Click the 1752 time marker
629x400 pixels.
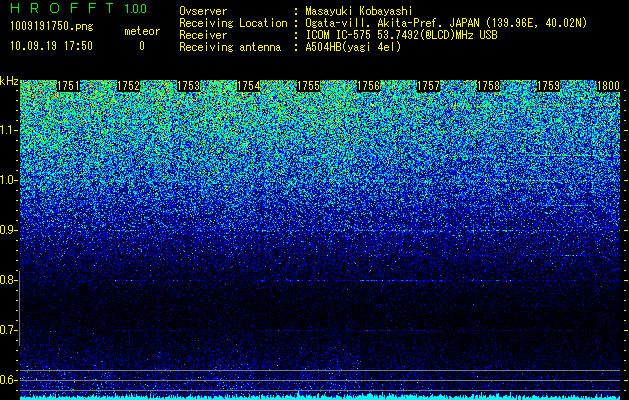[x=128, y=86]
